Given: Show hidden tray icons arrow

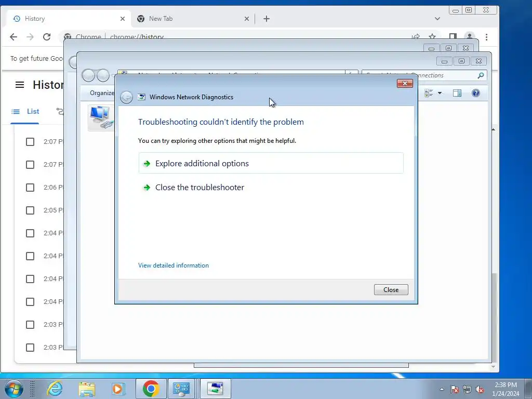Looking at the screenshot, I should point(442,389).
